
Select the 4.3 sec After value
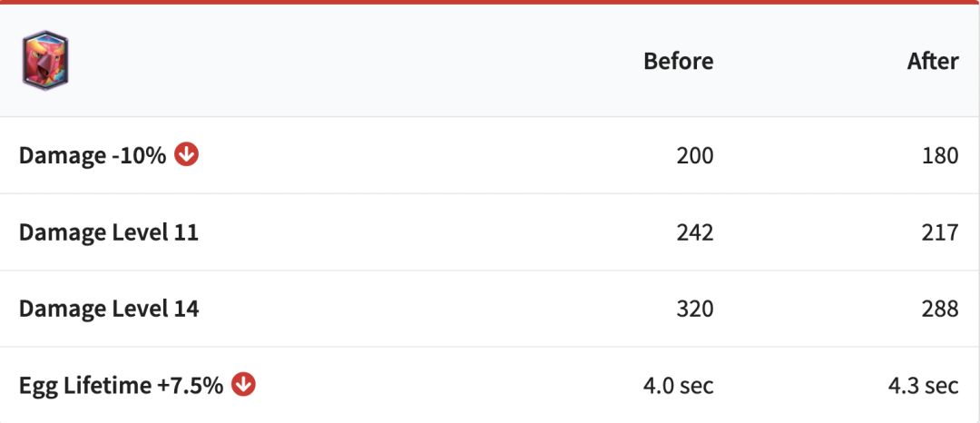point(923,386)
